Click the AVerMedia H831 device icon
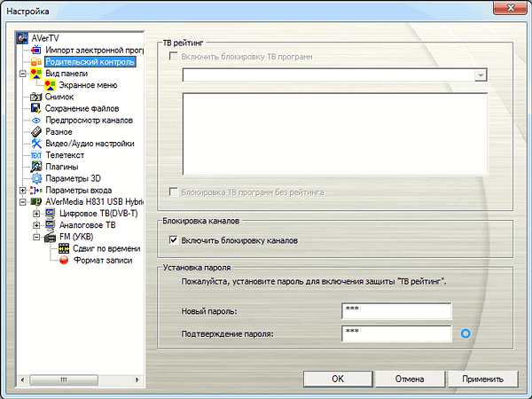532x399 pixels. pos(36,201)
